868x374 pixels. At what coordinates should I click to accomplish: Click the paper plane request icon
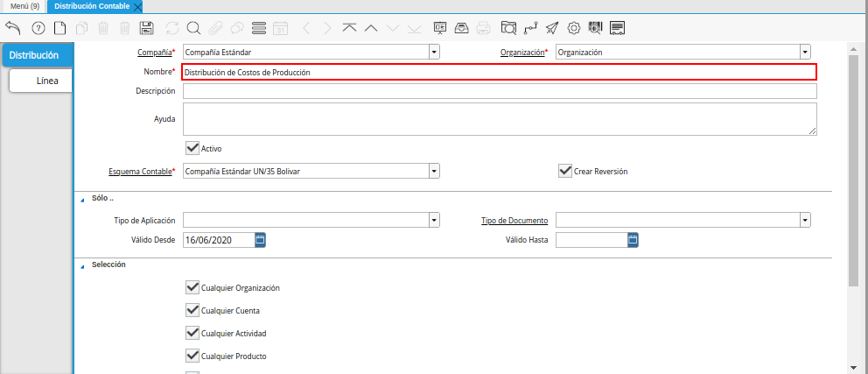click(x=552, y=28)
